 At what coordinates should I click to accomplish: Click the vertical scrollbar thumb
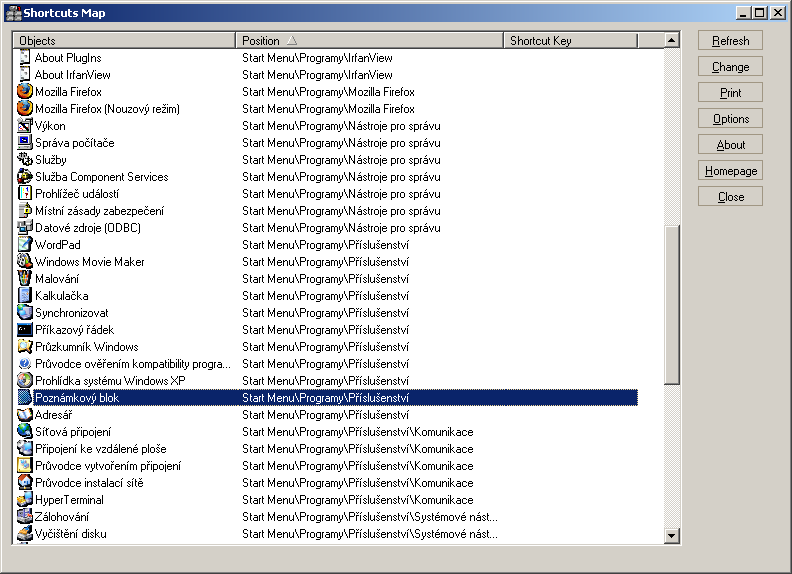[671, 305]
